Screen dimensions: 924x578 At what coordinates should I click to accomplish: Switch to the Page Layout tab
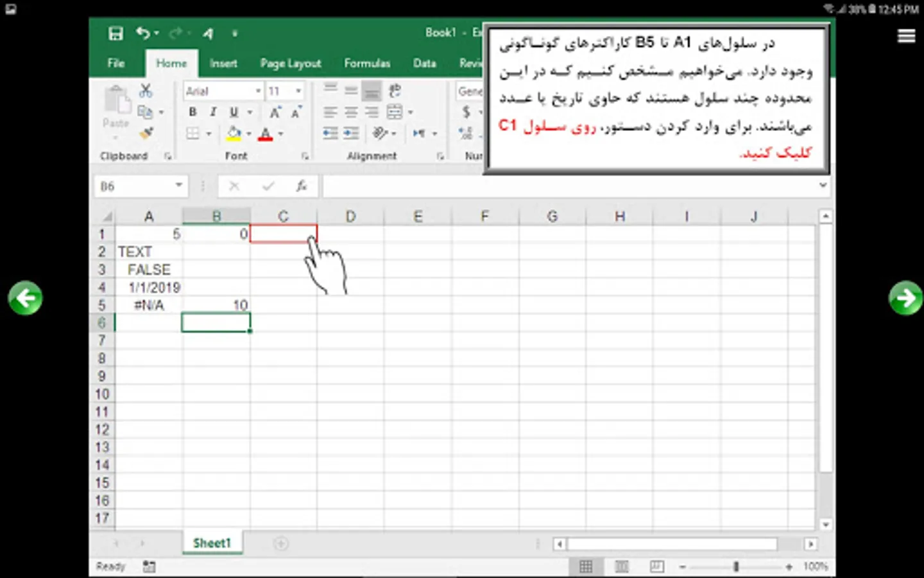tap(291, 63)
